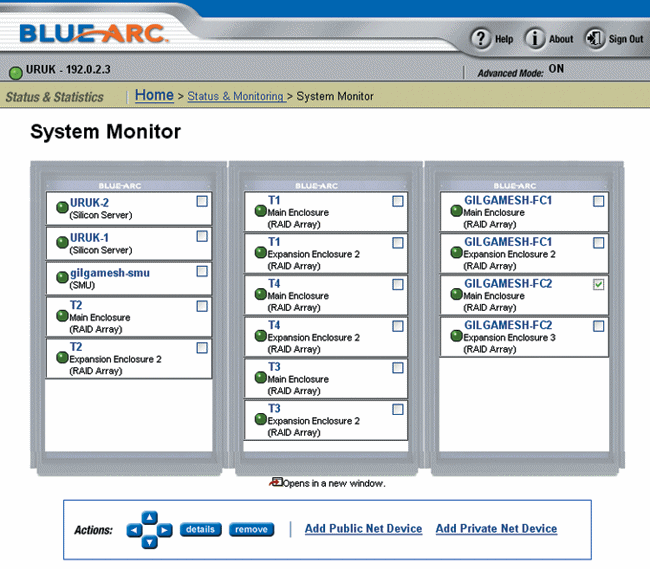Click the down arrow action button
This screenshot has width=650, height=569.
pos(150,542)
